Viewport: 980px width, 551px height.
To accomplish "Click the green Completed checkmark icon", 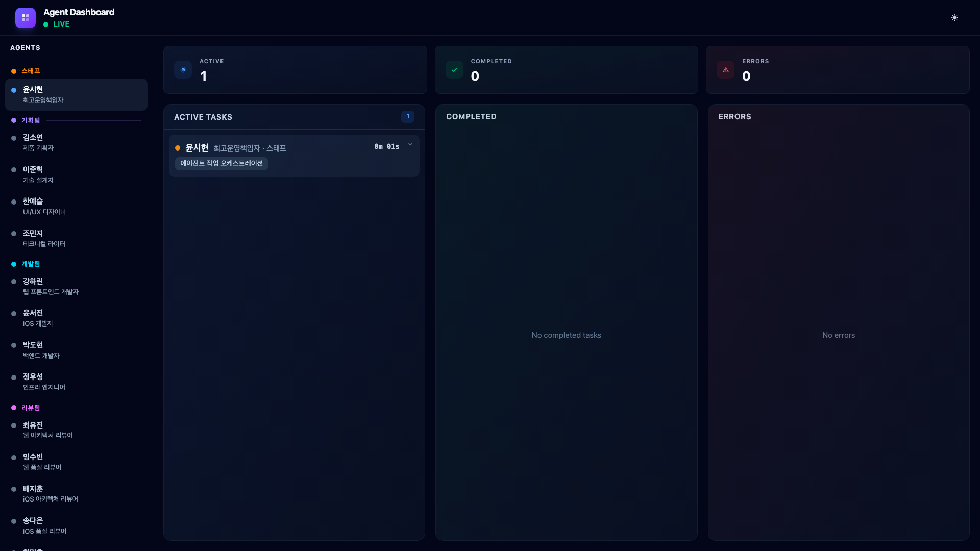I will pos(454,70).
